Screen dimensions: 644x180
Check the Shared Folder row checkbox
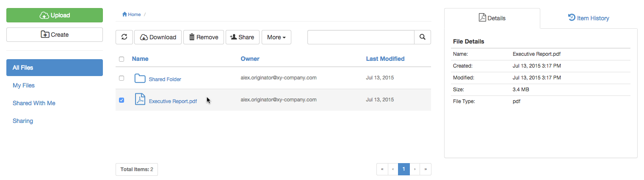click(x=122, y=78)
